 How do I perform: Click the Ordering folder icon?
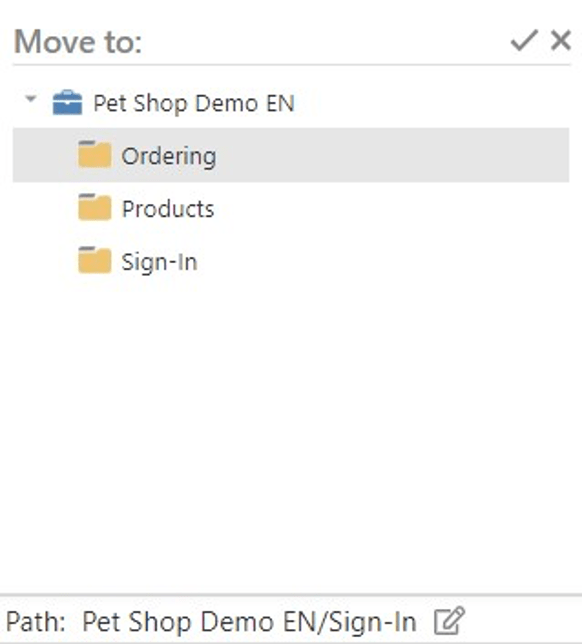pos(94,154)
